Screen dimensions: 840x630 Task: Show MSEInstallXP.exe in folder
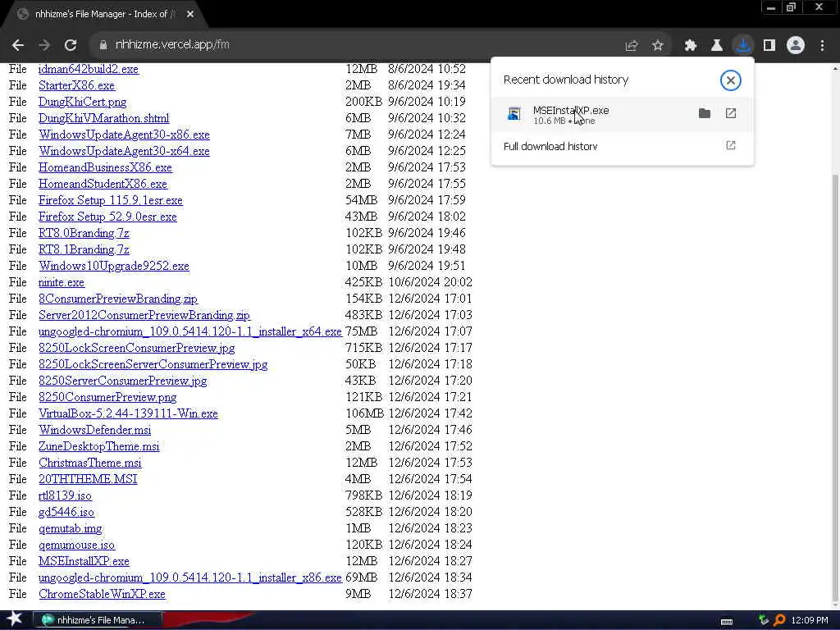tap(705, 113)
